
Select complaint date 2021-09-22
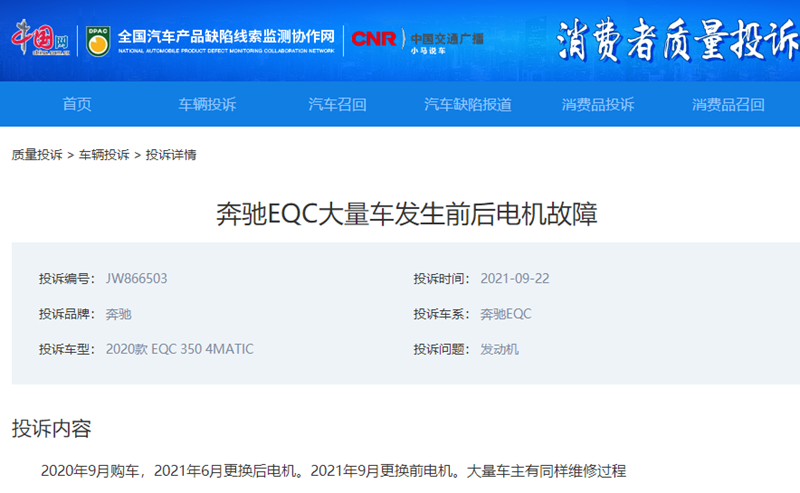click(515, 279)
